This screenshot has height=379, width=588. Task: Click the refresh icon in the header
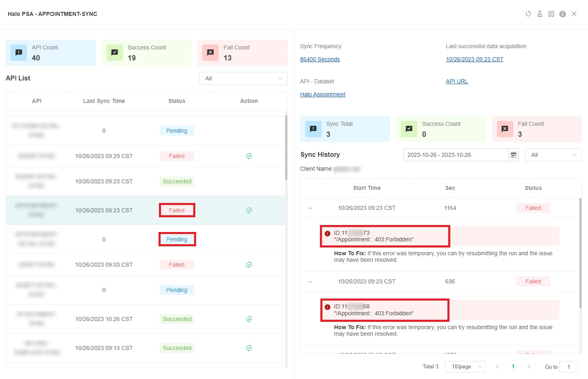(528, 14)
